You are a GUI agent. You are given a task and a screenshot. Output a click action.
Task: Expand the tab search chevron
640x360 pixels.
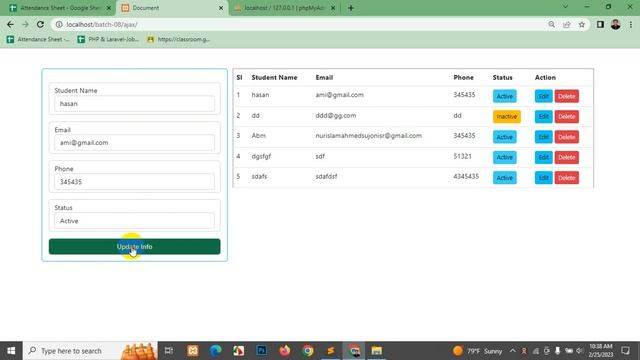click(x=565, y=7)
